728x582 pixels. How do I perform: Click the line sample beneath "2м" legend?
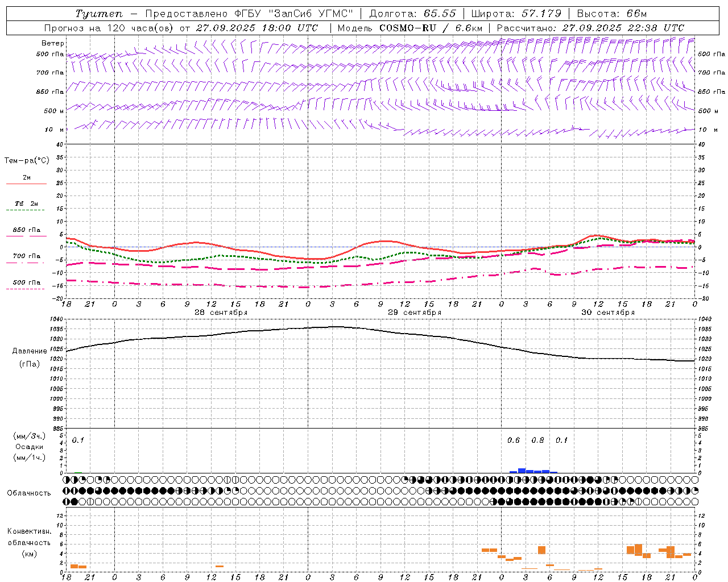[26, 184]
